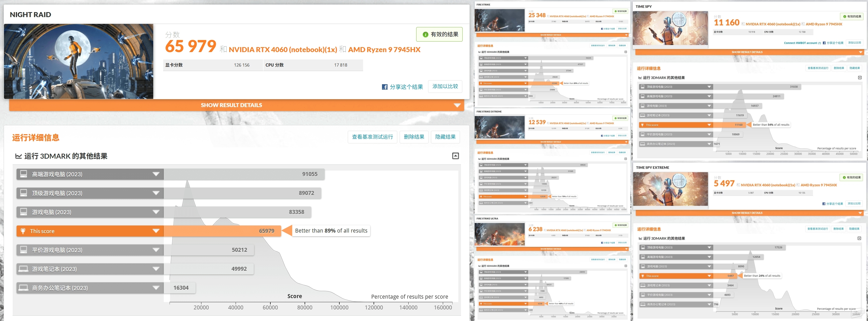
Task: Open dropdown arrow on Time Spy 平价游戏电脑 (2023) row
Action: click(x=709, y=134)
